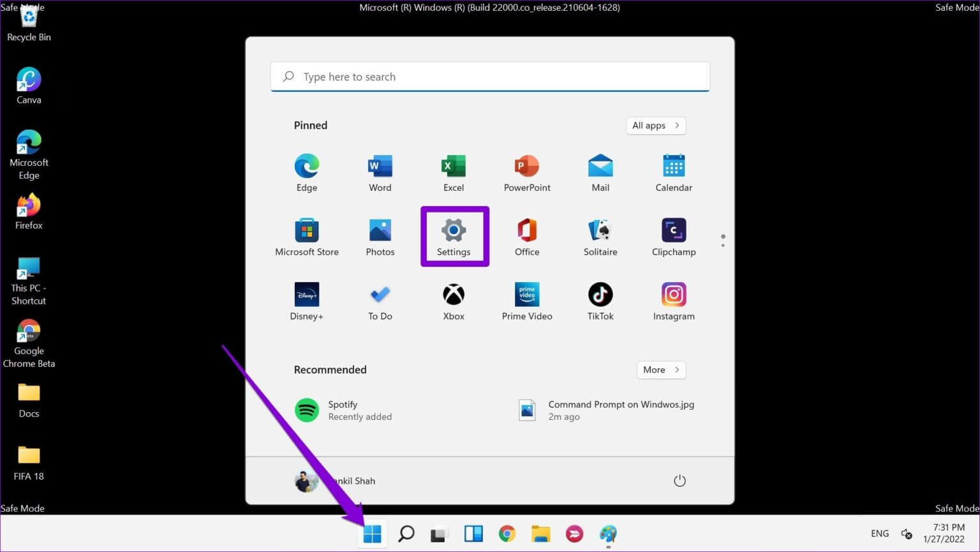Launch Word from pinned apps
980x552 pixels.
point(380,173)
